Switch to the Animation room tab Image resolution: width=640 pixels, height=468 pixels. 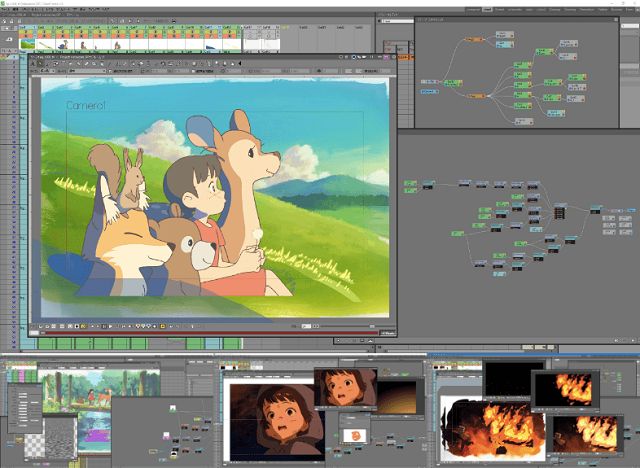587,9
